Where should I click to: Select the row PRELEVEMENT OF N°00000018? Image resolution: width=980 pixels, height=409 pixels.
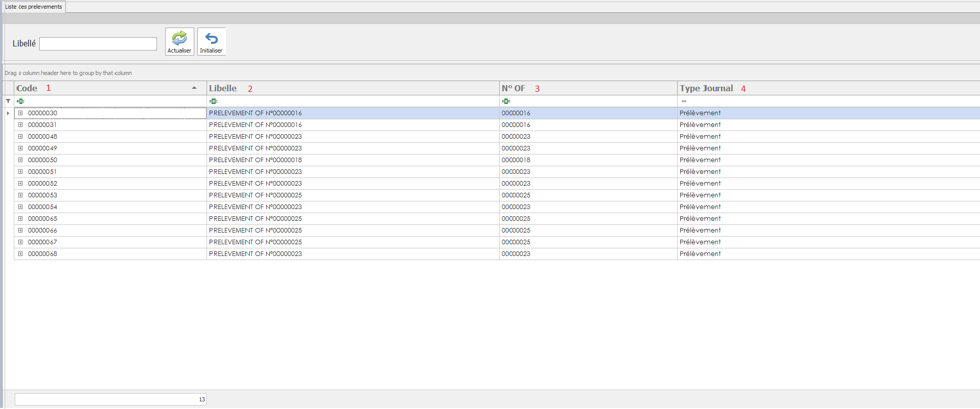click(x=255, y=160)
